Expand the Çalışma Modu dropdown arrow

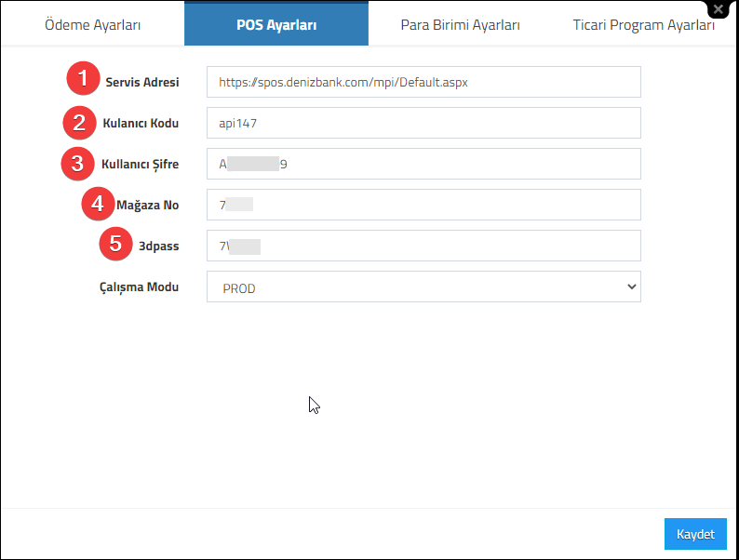pos(632,287)
